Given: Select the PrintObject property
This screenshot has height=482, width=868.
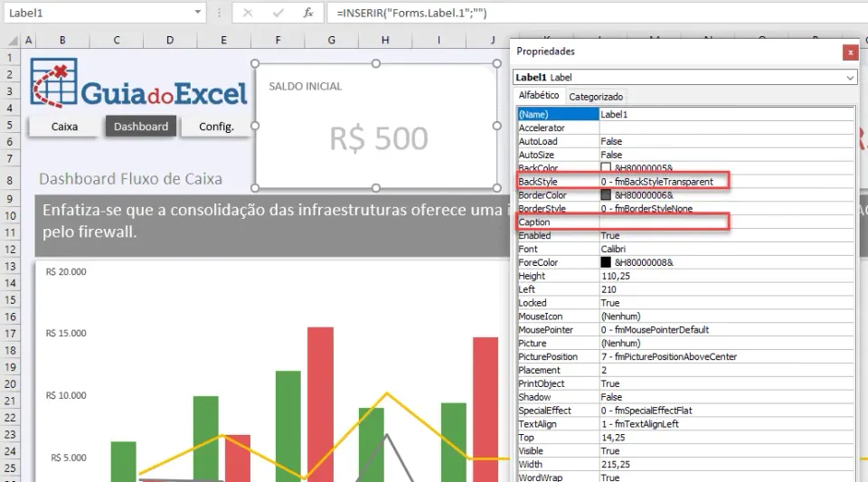Looking at the screenshot, I should click(685, 383).
